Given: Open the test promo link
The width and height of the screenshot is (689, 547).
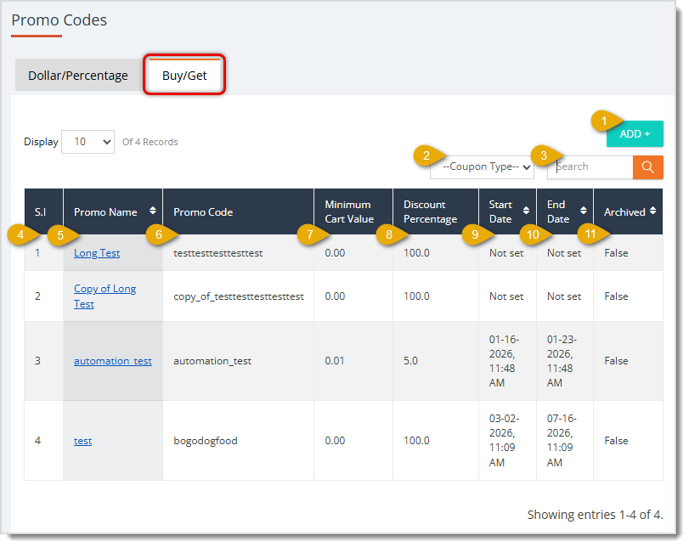Looking at the screenshot, I should 83,441.
